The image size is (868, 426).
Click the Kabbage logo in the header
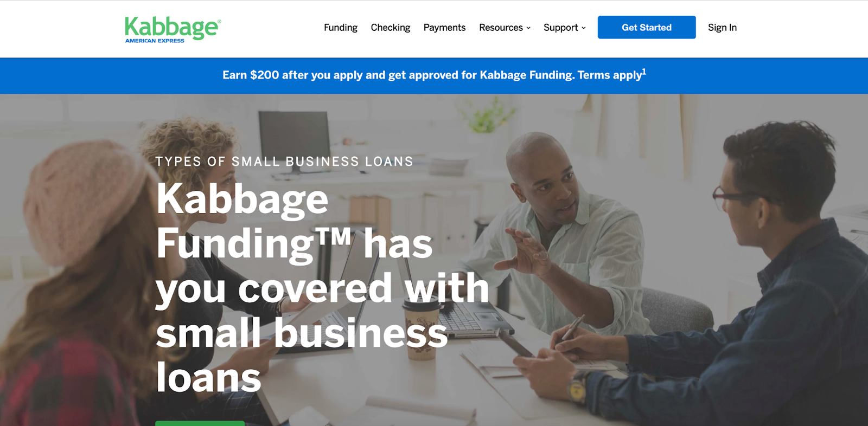[173, 29]
